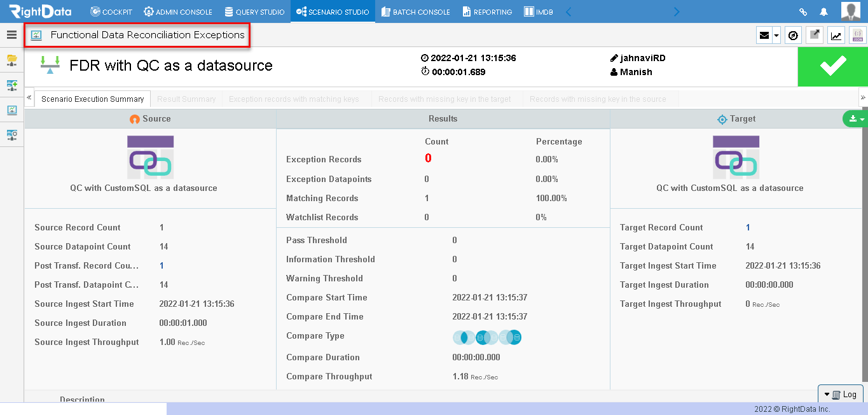Viewport: 868px width, 415px height.
Task: Click the FDR balance scale scenario icon
Action: click(x=50, y=65)
